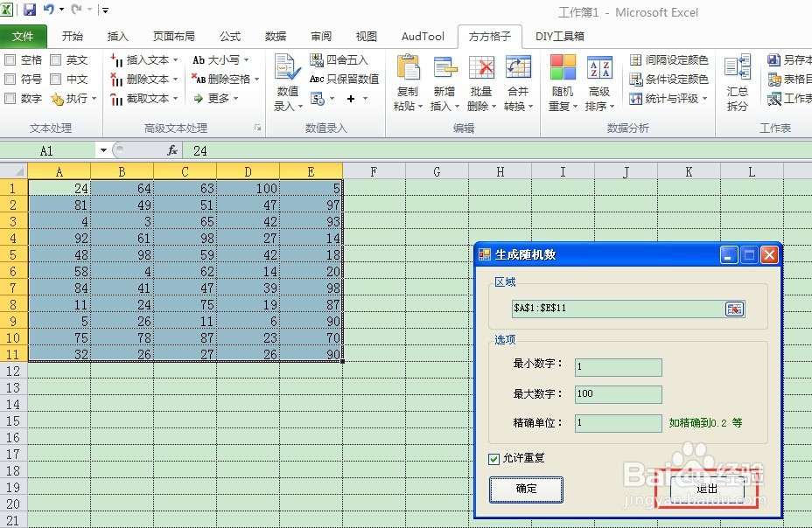
Task: Click the 批量删除 icon
Action: (481, 67)
